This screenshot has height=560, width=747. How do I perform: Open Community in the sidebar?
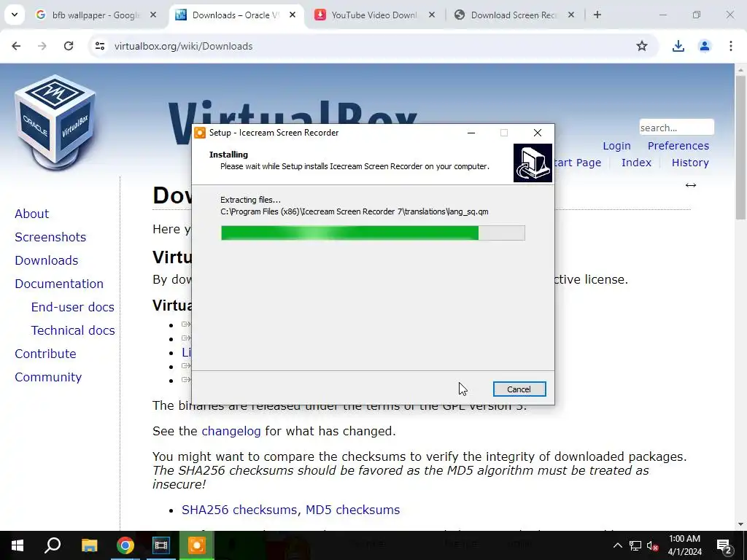coord(48,377)
